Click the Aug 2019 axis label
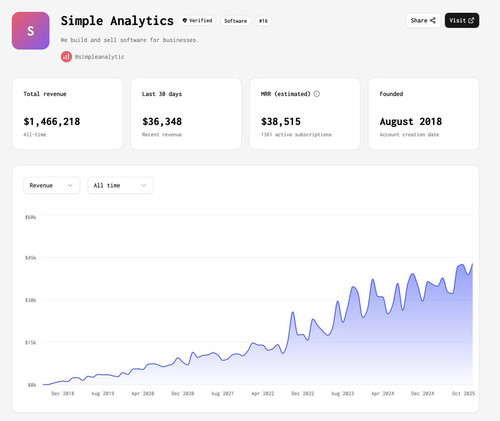 click(x=103, y=393)
